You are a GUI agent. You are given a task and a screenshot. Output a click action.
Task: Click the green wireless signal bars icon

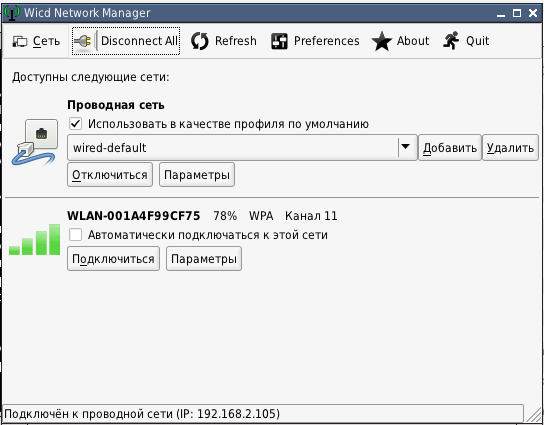coord(34,239)
